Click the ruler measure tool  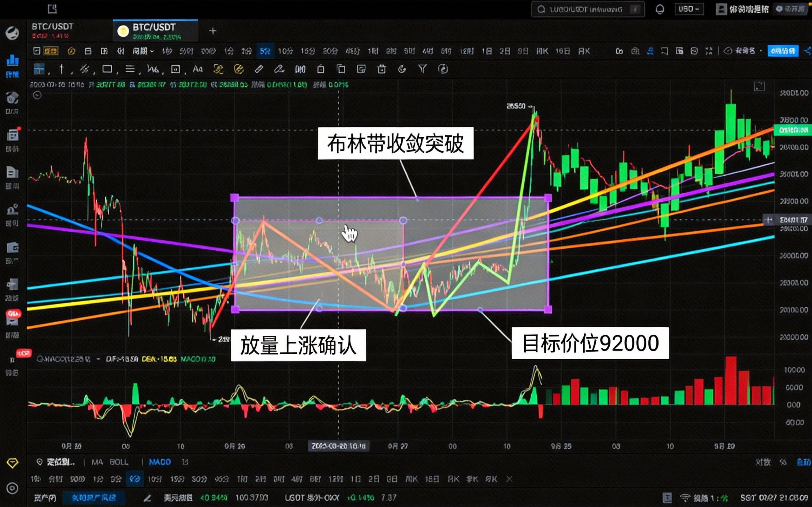coord(259,69)
